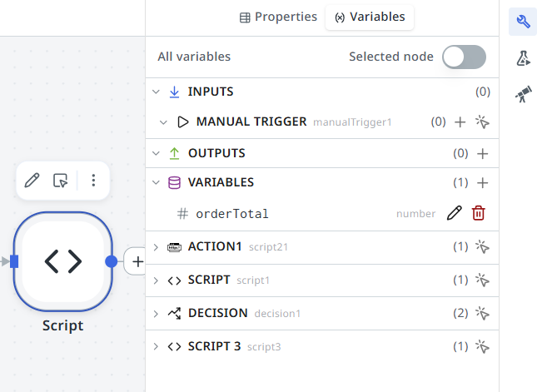The image size is (542, 392).
Task: Click the code brackets icon in Script node
Action: point(63,261)
